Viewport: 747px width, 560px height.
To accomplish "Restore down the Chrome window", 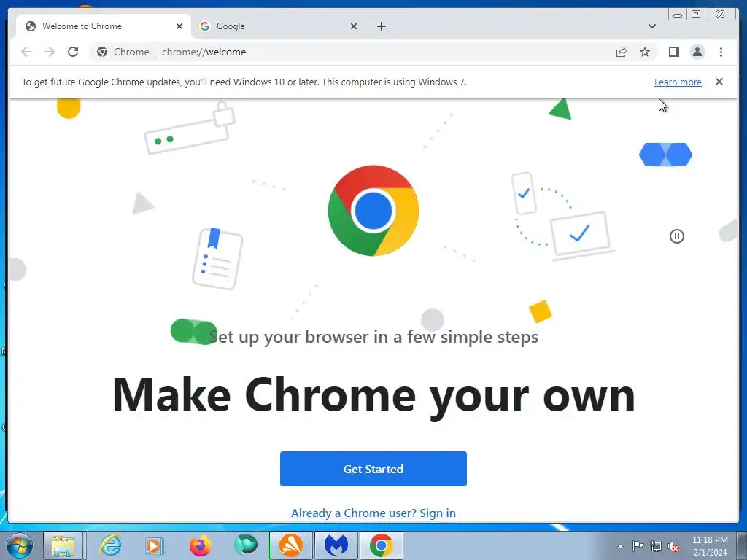I will click(x=696, y=15).
